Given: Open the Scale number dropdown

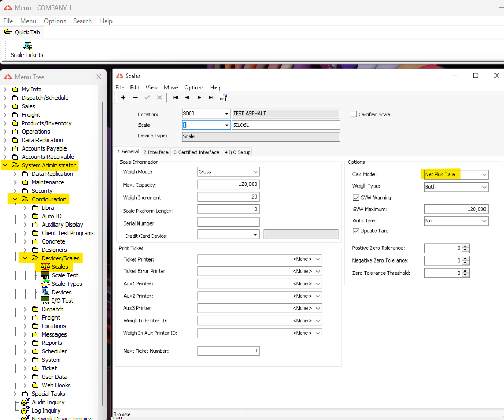Looking at the screenshot, I should (227, 125).
